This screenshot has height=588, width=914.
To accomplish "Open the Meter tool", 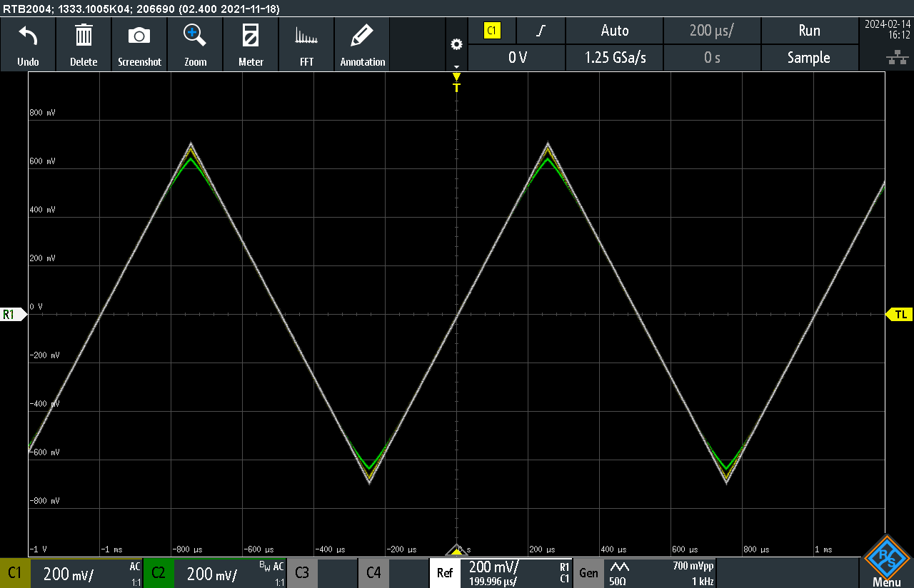I will point(251,36).
